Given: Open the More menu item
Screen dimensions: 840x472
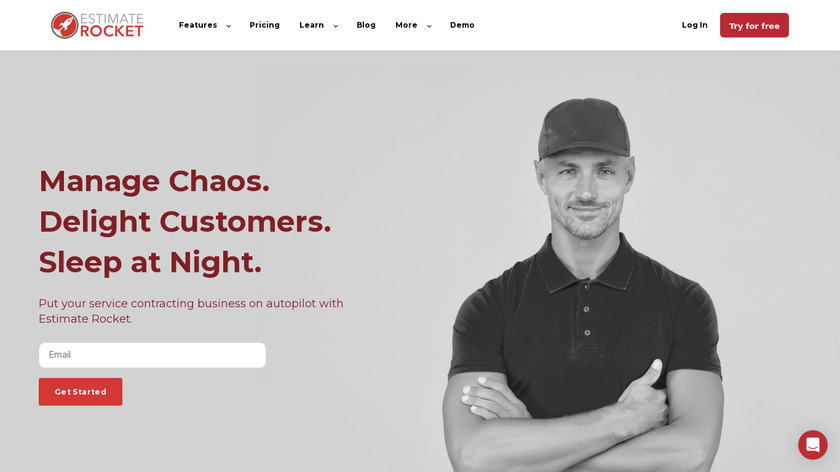Looking at the screenshot, I should pos(406,25).
